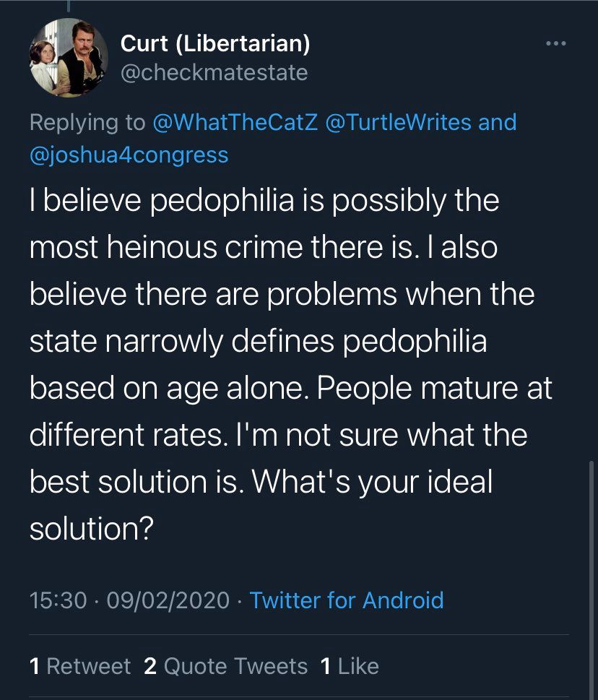Image resolution: width=598 pixels, height=700 pixels.
Task: View the 1 Retweet list
Action: 80,665
